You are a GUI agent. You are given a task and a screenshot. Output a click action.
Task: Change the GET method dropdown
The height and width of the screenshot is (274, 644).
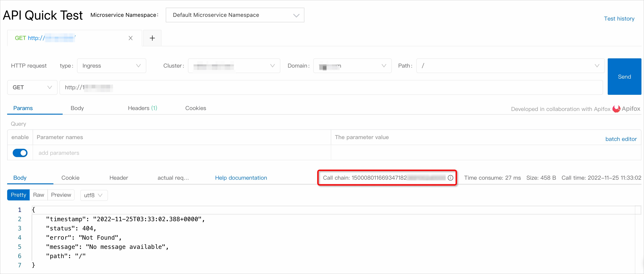pyautogui.click(x=32, y=87)
